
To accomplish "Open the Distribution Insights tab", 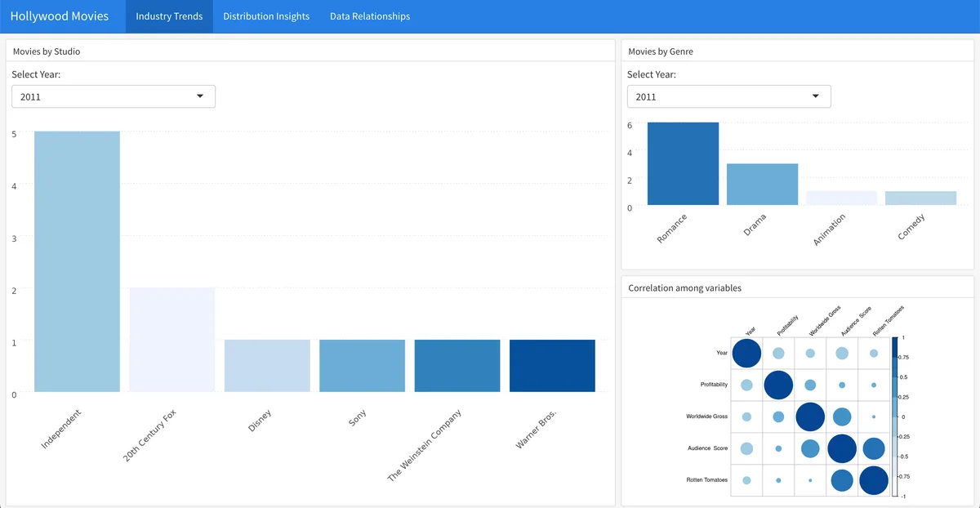I will coord(266,16).
